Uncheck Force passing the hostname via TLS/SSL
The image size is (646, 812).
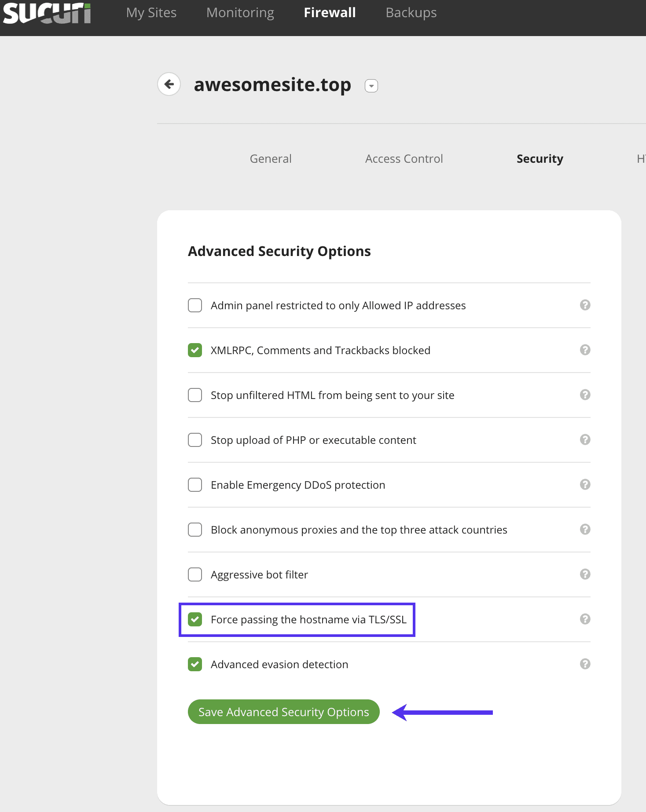click(x=195, y=619)
